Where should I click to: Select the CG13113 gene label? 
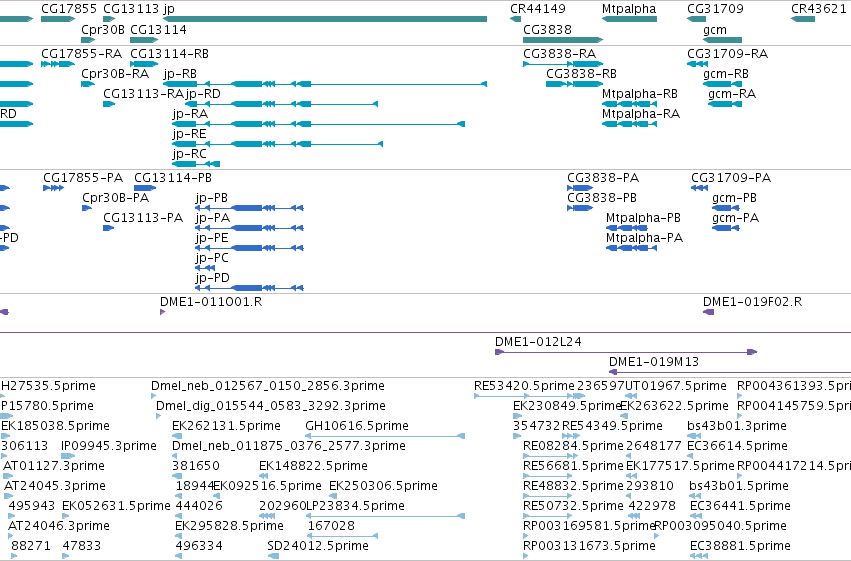131,9
